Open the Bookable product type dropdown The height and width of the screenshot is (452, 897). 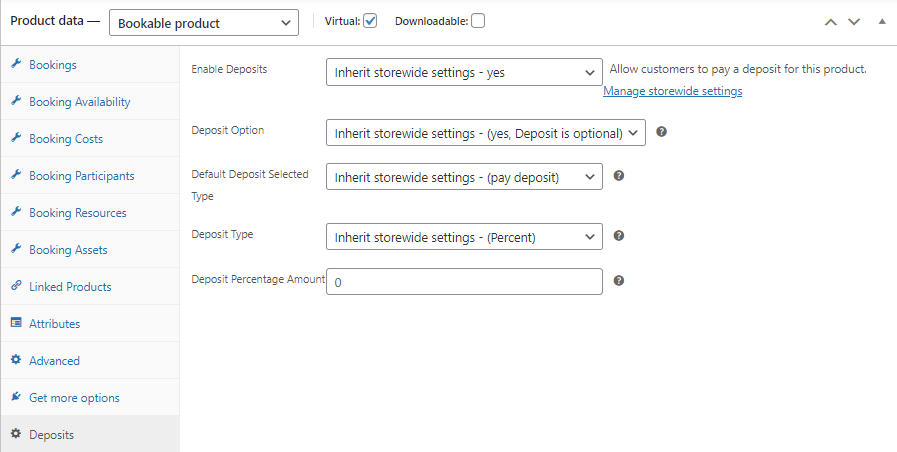click(204, 22)
